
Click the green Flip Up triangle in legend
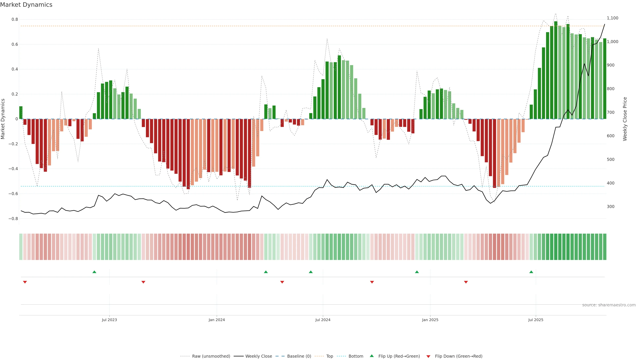pyautogui.click(x=372, y=356)
